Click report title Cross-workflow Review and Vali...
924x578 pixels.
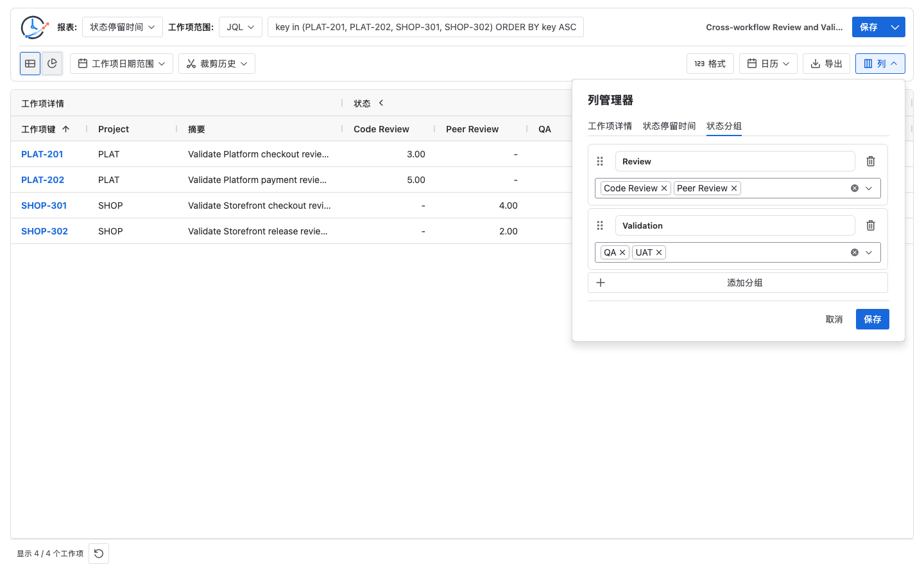(774, 27)
